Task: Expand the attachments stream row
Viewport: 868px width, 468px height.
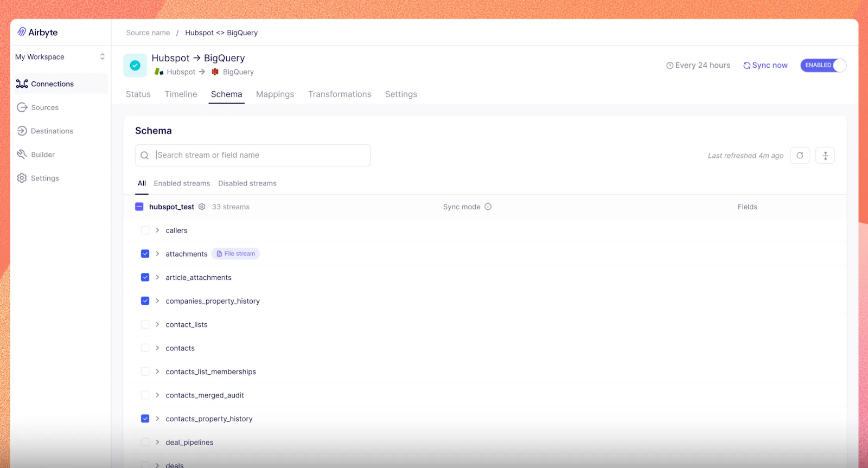Action: point(157,254)
